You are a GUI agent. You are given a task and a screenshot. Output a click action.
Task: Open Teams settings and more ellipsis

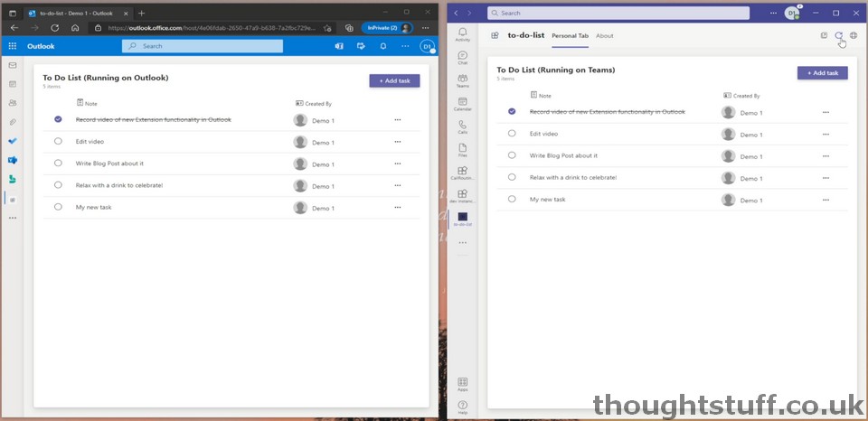click(x=773, y=13)
